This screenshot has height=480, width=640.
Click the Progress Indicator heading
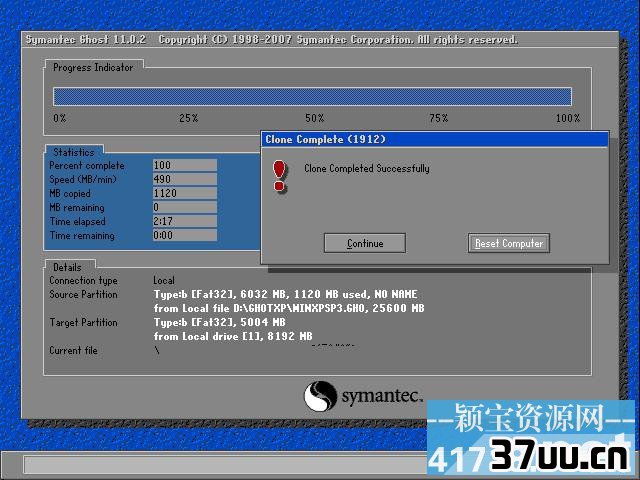(93, 67)
